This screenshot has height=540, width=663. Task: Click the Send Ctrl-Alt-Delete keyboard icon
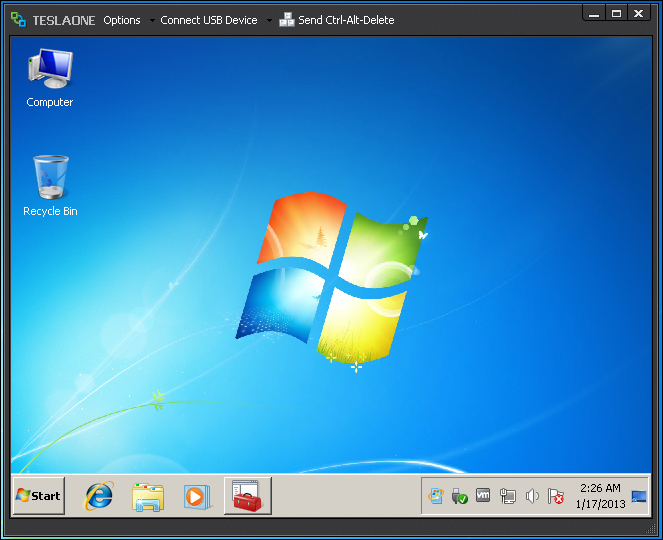click(287, 20)
